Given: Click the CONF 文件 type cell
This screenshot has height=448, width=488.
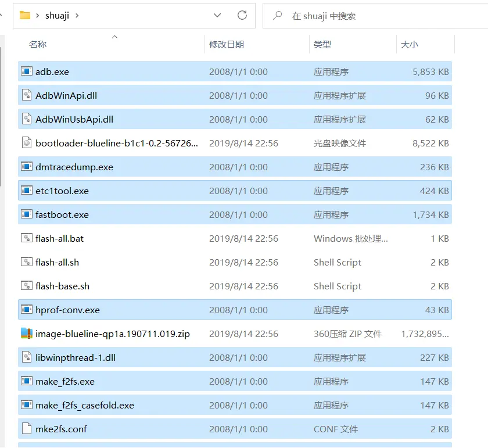Looking at the screenshot, I should coord(336,429).
